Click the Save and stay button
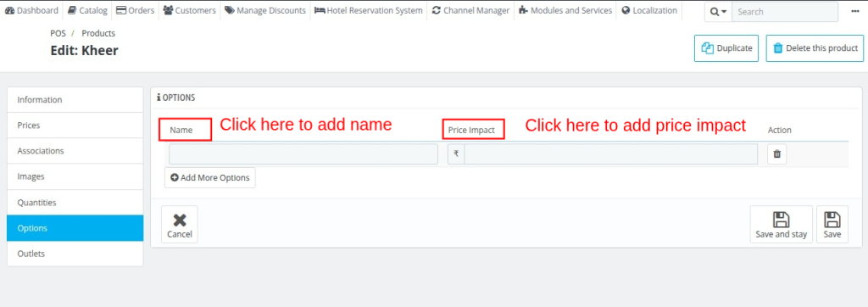 (781, 225)
